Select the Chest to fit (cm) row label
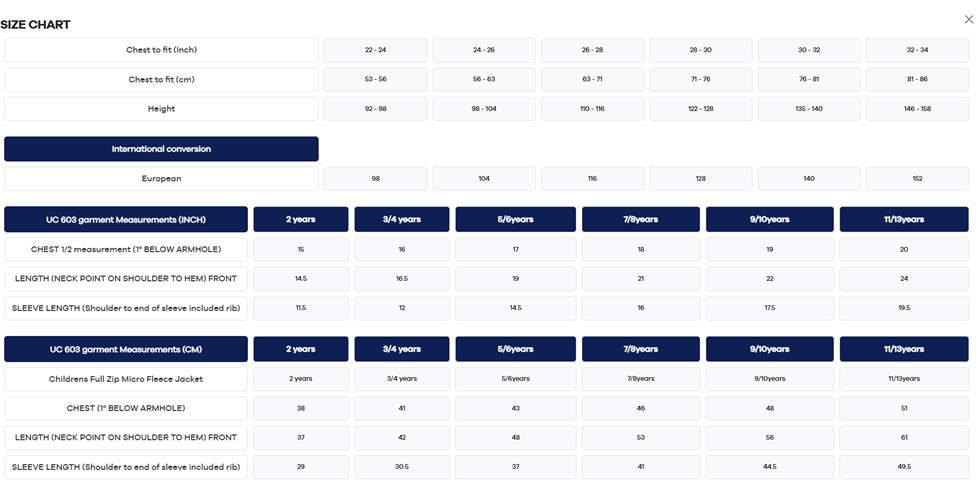The height and width of the screenshot is (485, 979). (161, 80)
